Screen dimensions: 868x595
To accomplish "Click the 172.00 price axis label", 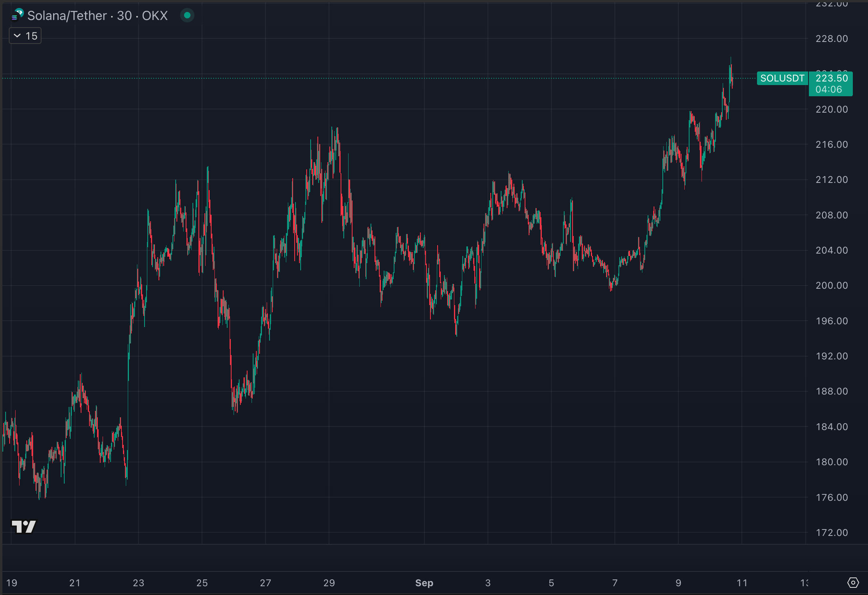I will click(x=831, y=532).
